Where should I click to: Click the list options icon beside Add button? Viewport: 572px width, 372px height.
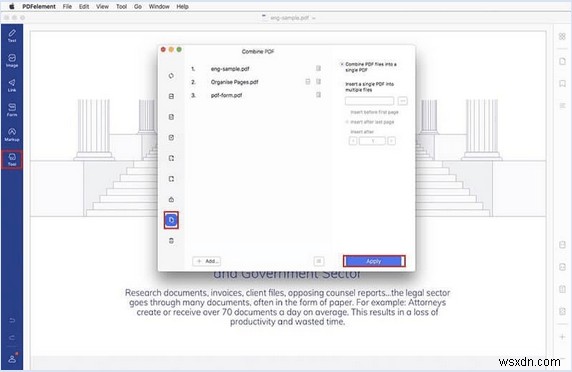pyautogui.click(x=319, y=261)
